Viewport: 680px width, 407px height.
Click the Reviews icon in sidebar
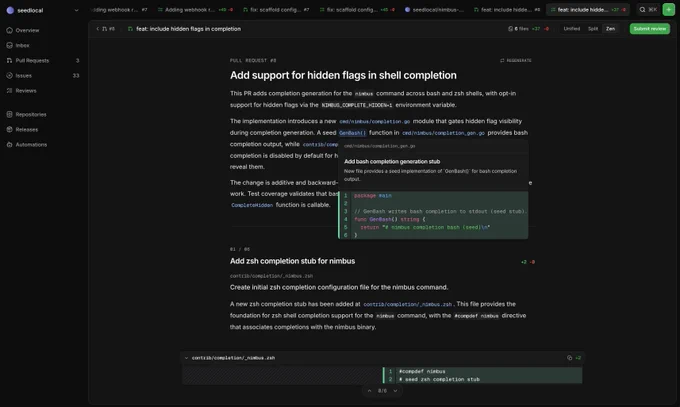[x=10, y=91]
